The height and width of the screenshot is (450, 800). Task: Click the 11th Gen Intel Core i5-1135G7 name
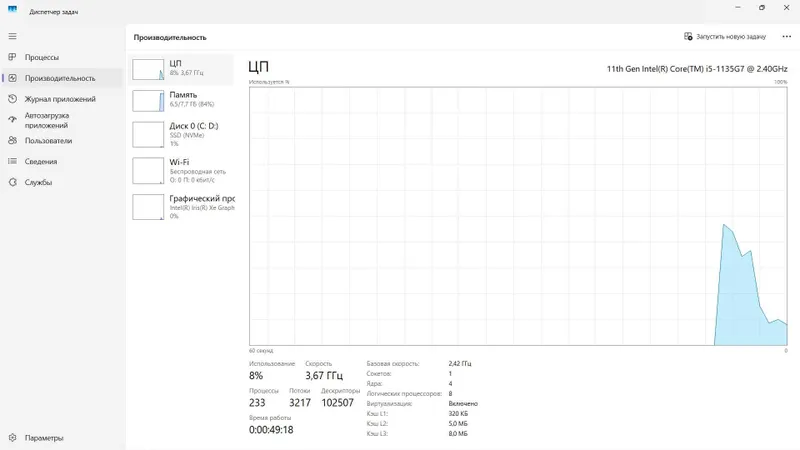(x=696, y=69)
